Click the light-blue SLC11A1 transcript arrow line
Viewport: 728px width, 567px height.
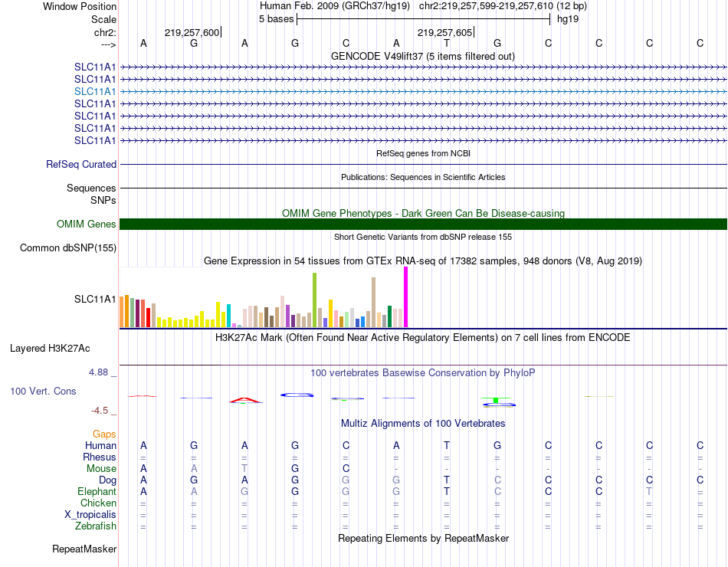pyautogui.click(x=424, y=91)
